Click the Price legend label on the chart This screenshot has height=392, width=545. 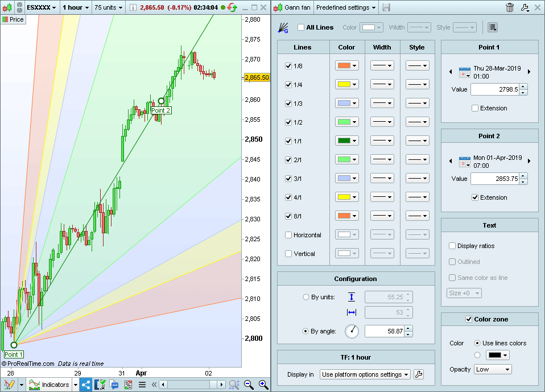point(13,19)
